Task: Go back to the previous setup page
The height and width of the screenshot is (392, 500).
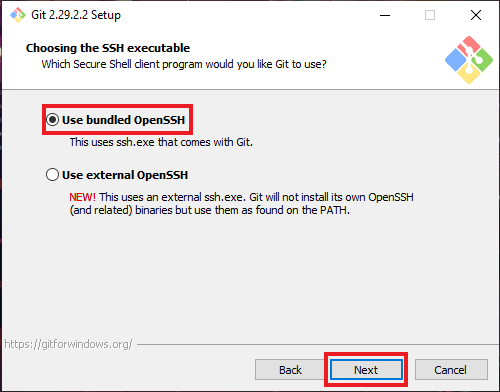Action: tap(290, 370)
